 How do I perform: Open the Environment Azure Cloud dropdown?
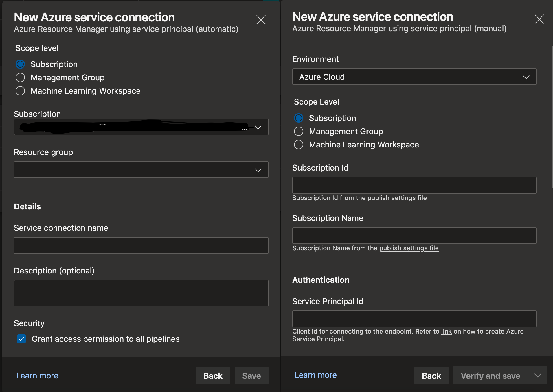[414, 77]
